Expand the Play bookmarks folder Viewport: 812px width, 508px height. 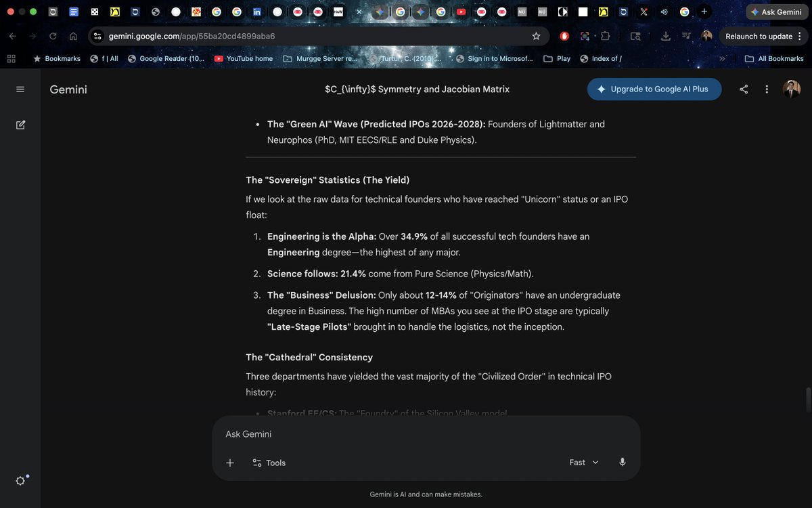pos(557,59)
